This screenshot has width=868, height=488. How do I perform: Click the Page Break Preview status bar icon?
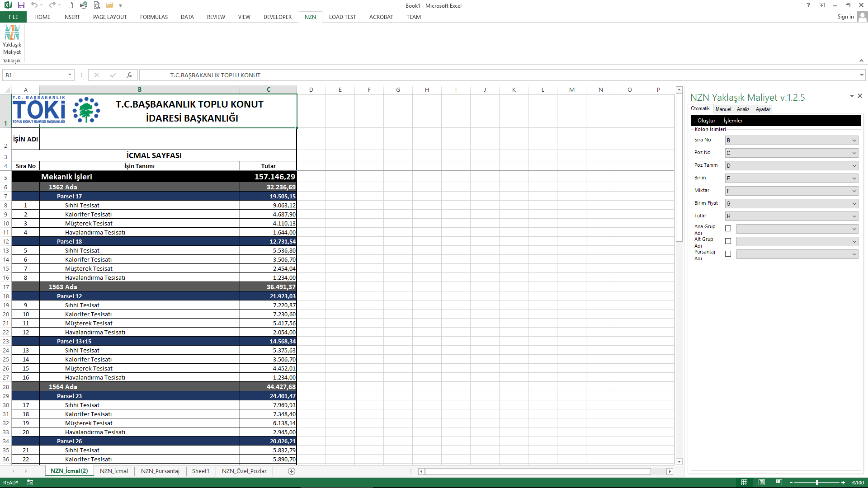pyautogui.click(x=778, y=483)
